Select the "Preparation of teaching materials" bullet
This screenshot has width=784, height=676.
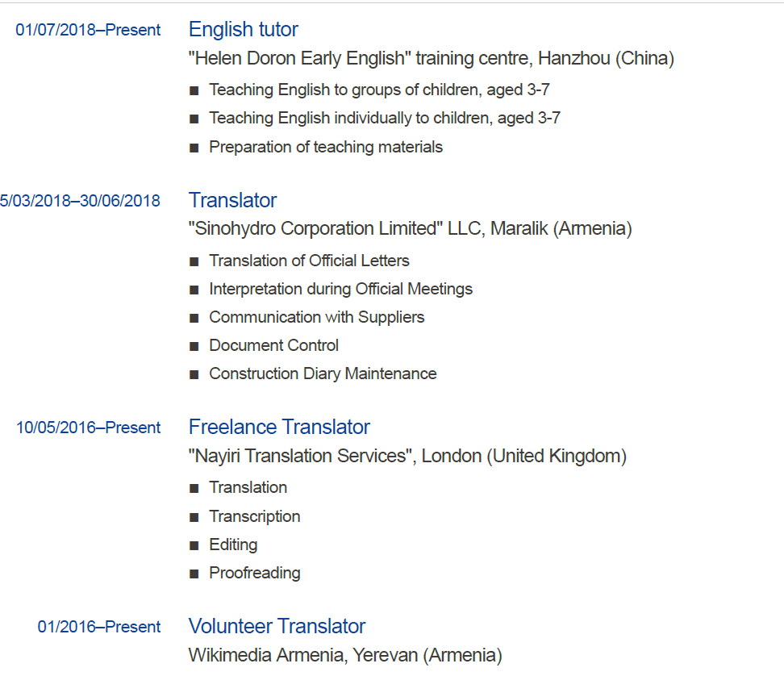click(x=325, y=147)
